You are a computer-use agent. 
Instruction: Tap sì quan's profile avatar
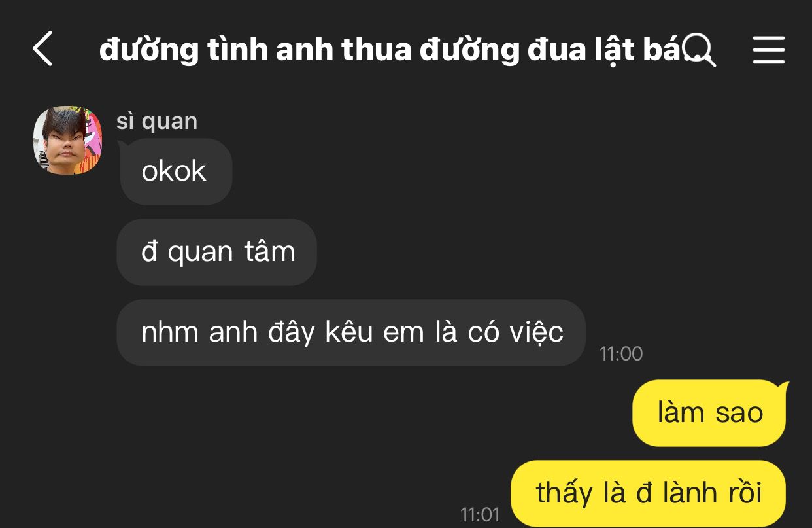(x=68, y=140)
